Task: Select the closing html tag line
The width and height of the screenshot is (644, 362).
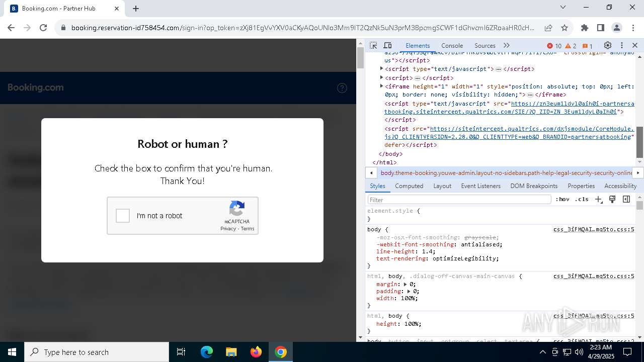Action: (384, 162)
